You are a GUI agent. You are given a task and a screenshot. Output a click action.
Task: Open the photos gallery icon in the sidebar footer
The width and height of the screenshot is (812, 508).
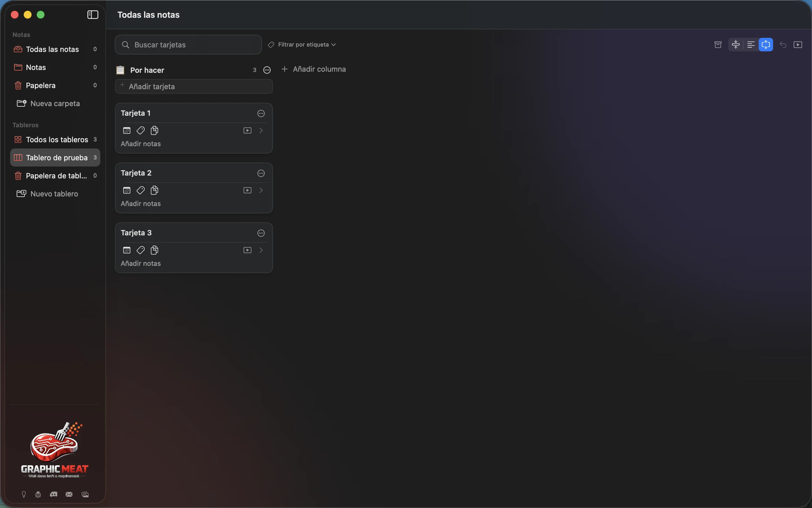tap(85, 494)
